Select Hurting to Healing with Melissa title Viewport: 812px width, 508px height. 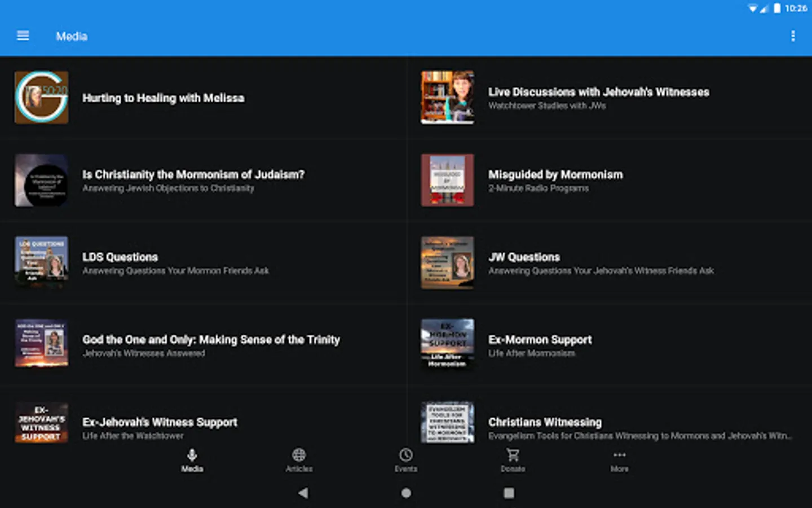click(164, 98)
